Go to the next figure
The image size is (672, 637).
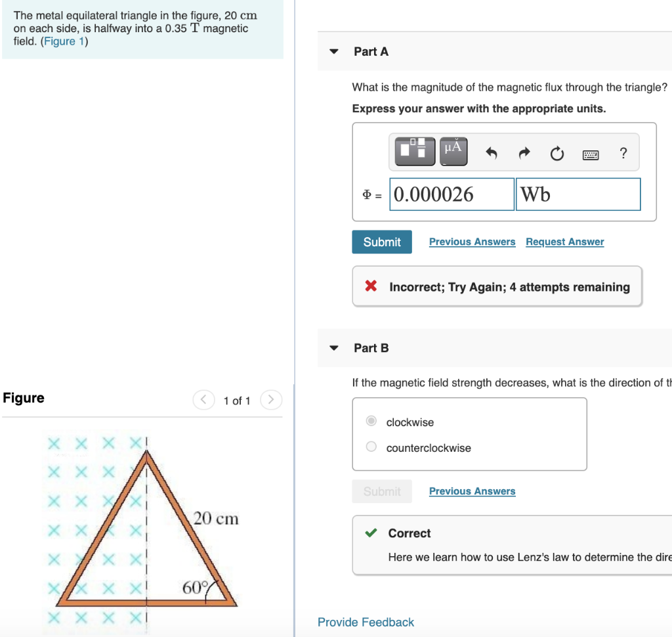coord(271,400)
